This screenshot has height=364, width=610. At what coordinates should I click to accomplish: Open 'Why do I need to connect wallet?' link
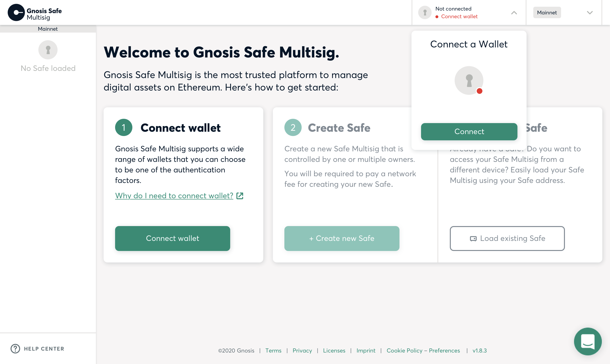pyautogui.click(x=174, y=196)
